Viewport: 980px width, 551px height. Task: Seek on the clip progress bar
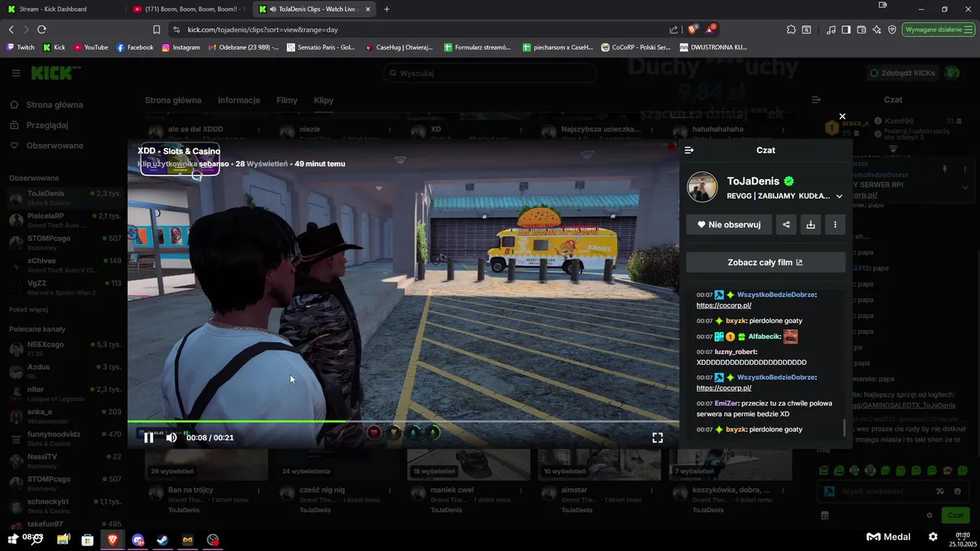[403, 421]
